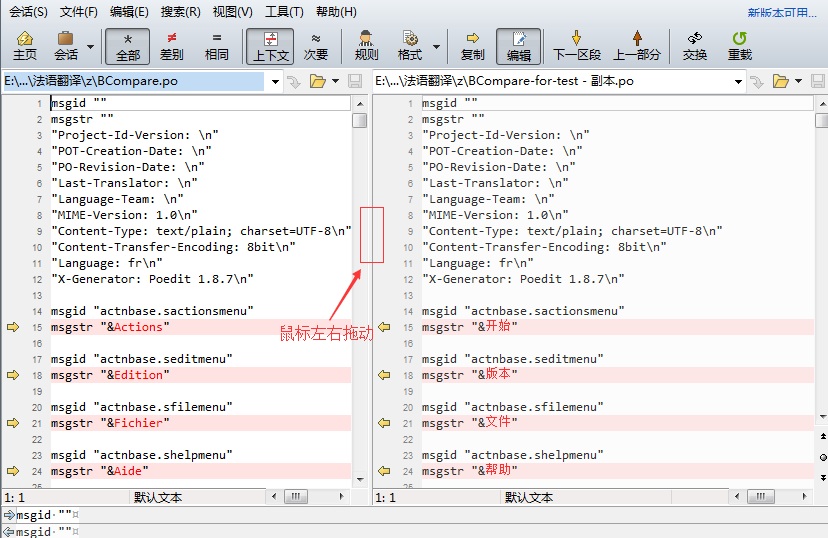Click the left pane browse folder icon
Screen dimensions: 828x538
pos(317,81)
